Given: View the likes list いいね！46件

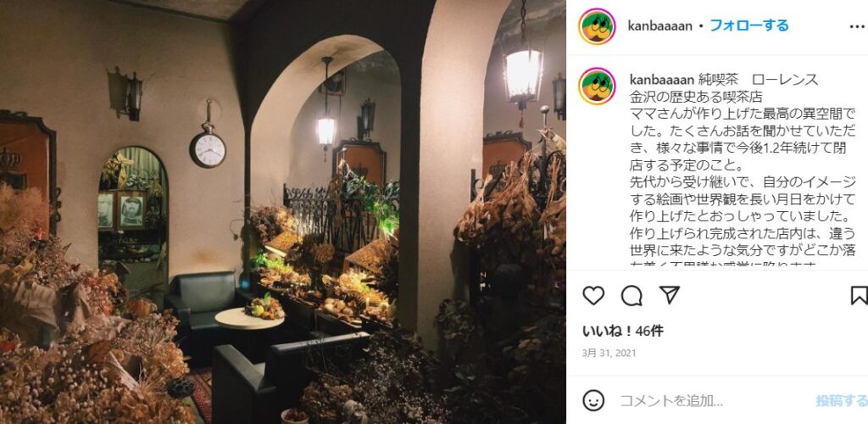Looking at the screenshot, I should (623, 332).
